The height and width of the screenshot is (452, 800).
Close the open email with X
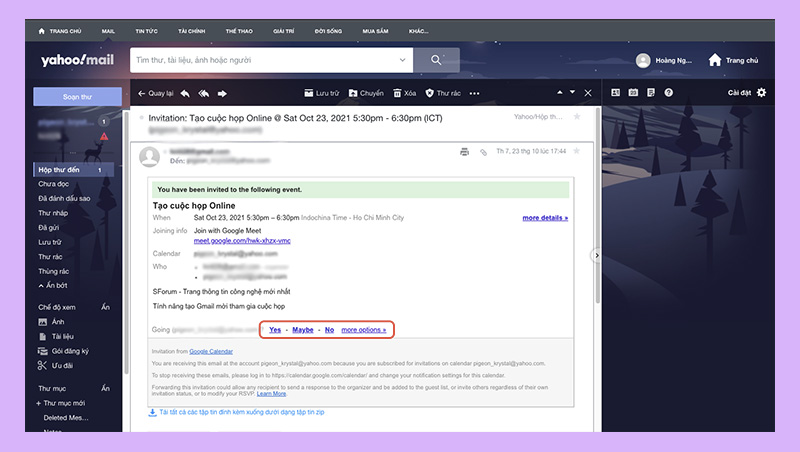click(588, 93)
